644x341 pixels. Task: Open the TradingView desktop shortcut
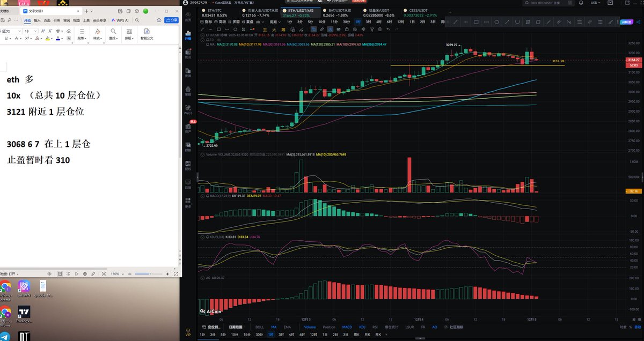(24, 313)
